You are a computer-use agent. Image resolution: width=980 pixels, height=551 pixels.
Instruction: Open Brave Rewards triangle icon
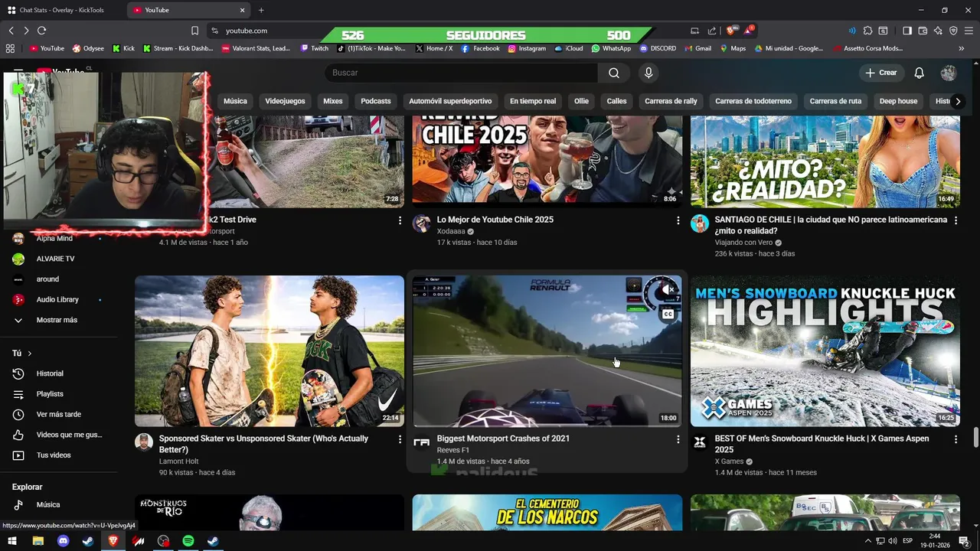click(748, 31)
